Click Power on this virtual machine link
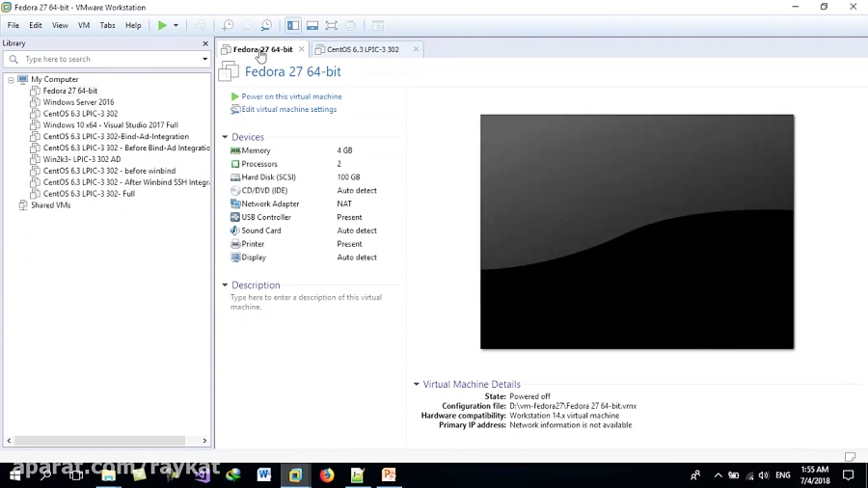Screen dimensions: 868x488 pos(291,96)
